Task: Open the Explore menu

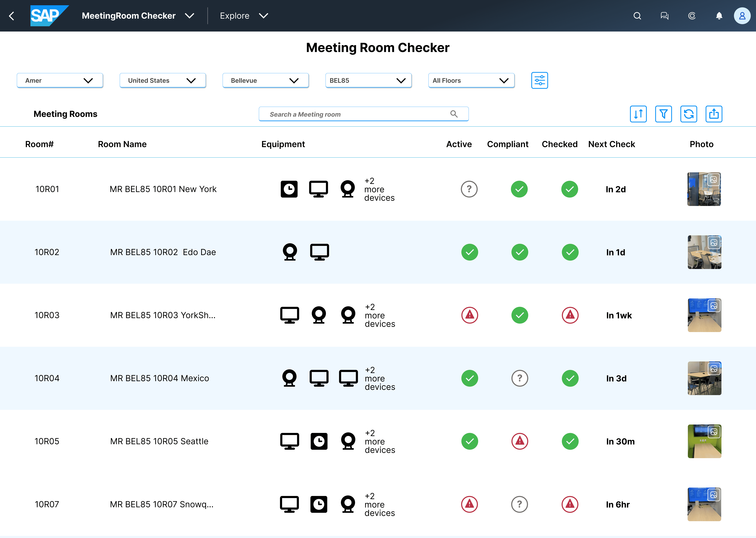Action: click(x=244, y=16)
